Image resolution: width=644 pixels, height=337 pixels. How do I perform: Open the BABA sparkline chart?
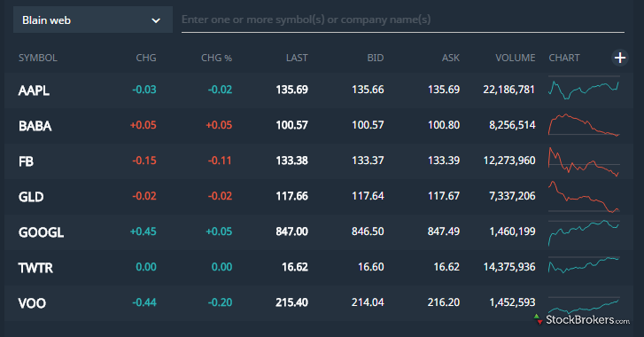(x=584, y=124)
